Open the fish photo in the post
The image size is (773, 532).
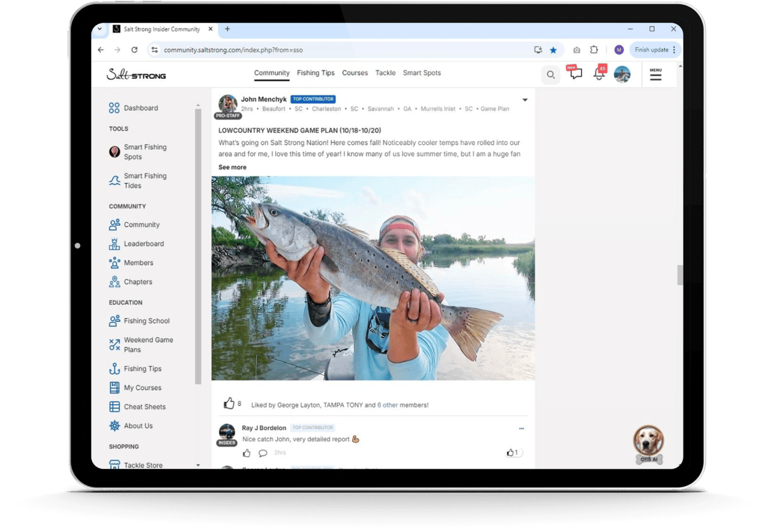(x=373, y=278)
